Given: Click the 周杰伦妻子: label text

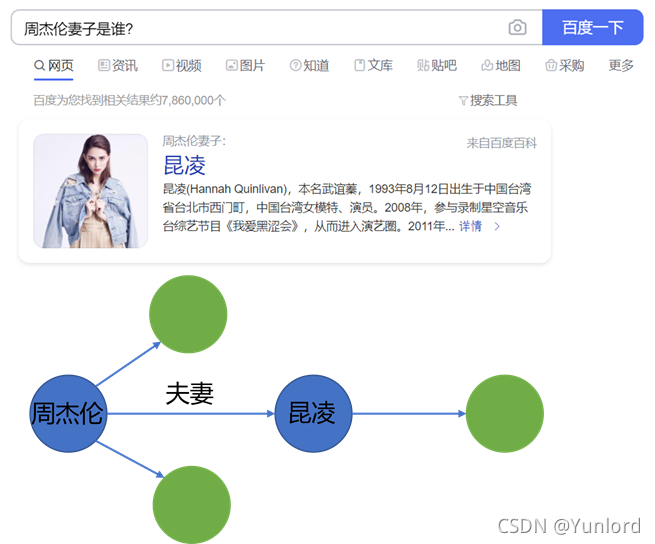Looking at the screenshot, I should click(x=194, y=141).
